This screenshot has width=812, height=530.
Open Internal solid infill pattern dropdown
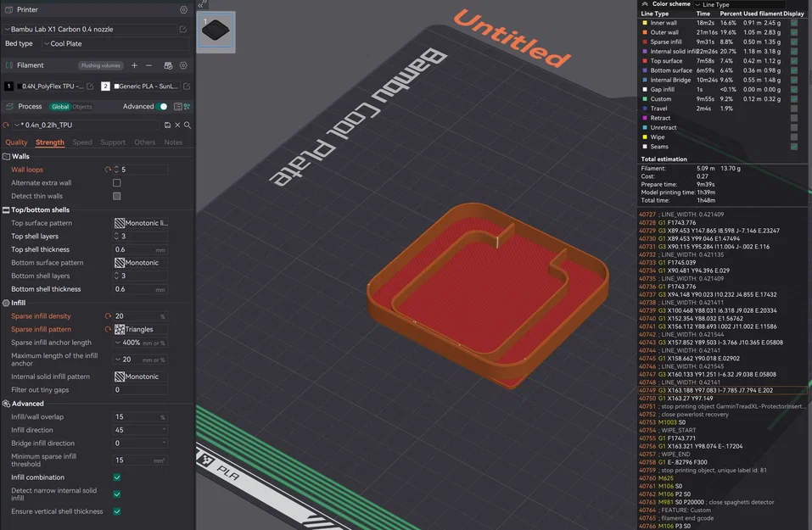[x=140, y=377]
